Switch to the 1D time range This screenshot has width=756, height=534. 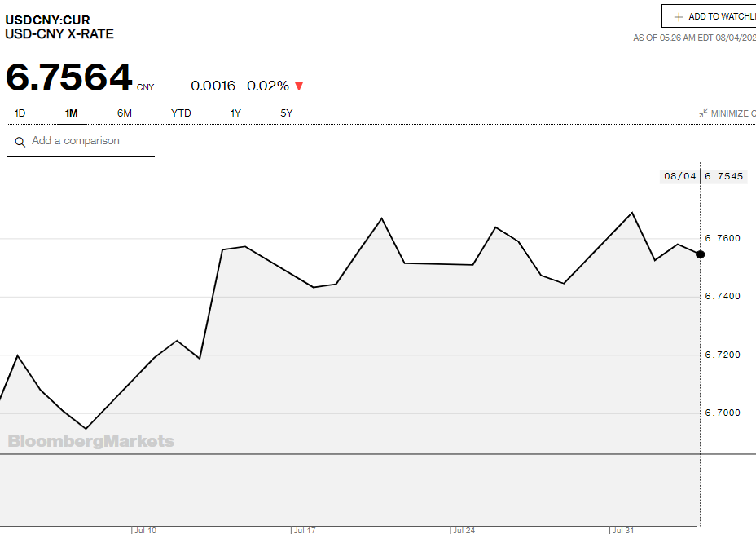pos(20,113)
